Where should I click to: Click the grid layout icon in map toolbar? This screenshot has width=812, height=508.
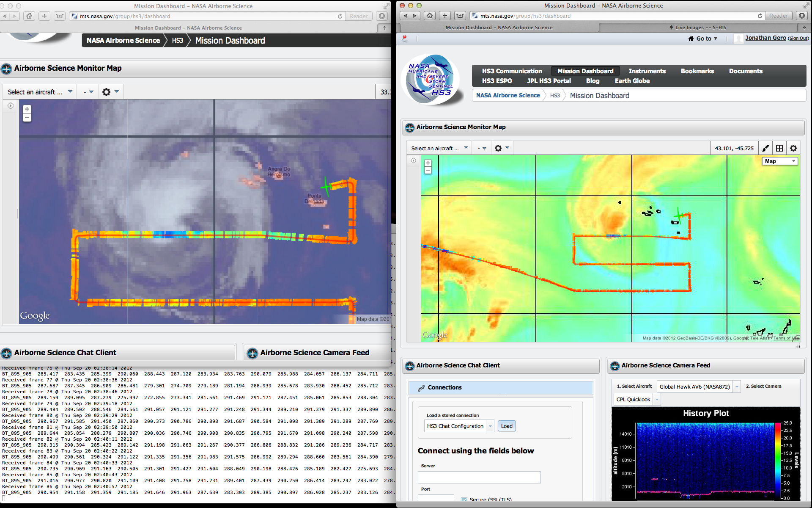[779, 148]
